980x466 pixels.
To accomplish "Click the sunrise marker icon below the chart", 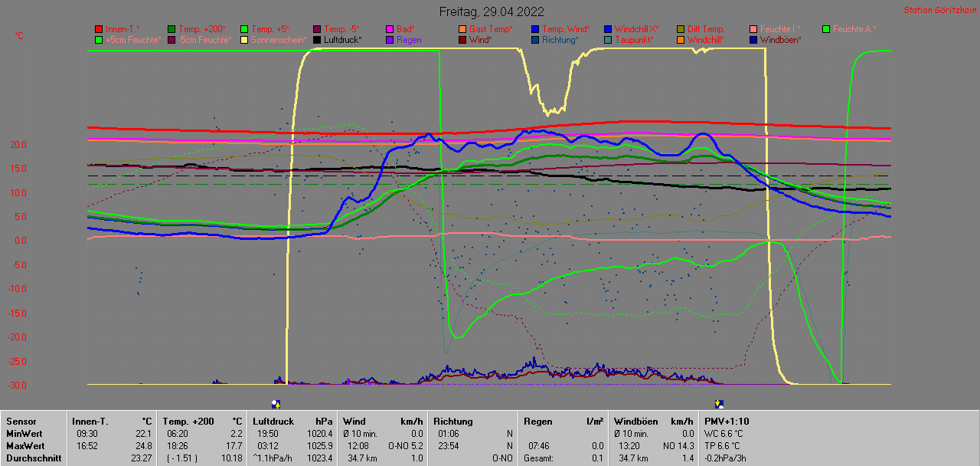I will (x=276, y=404).
